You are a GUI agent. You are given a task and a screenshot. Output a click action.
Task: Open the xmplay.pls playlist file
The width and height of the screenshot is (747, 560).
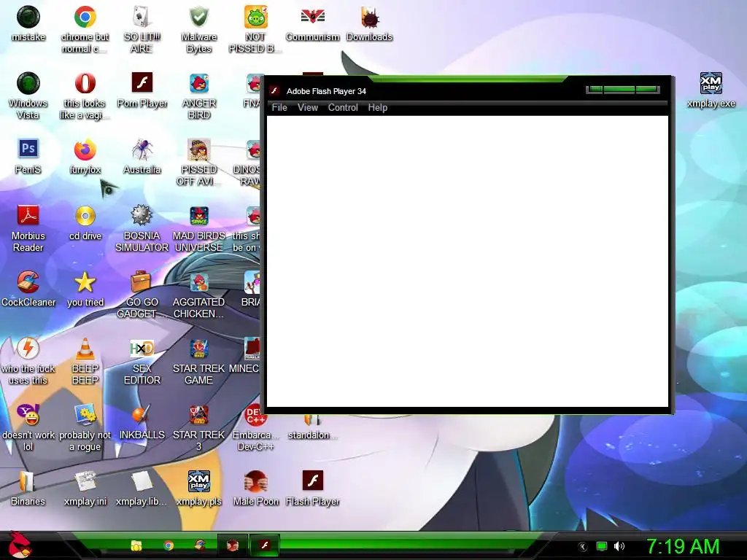(199, 488)
